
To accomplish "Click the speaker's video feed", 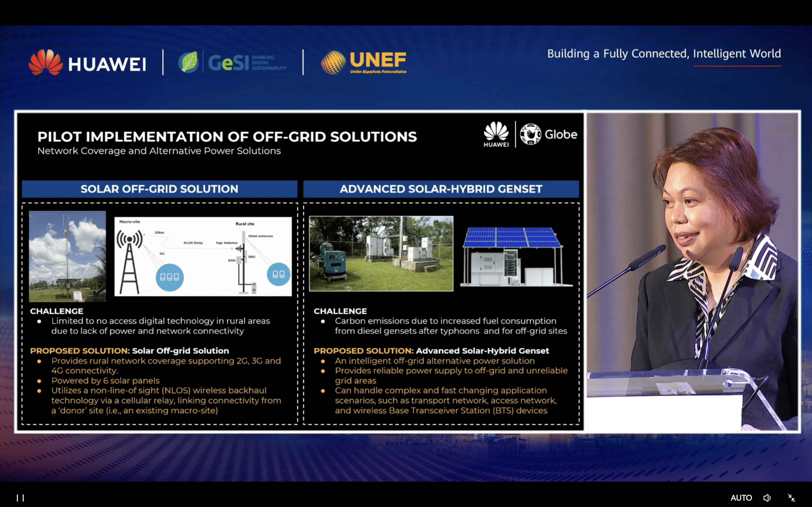I will coord(692,272).
